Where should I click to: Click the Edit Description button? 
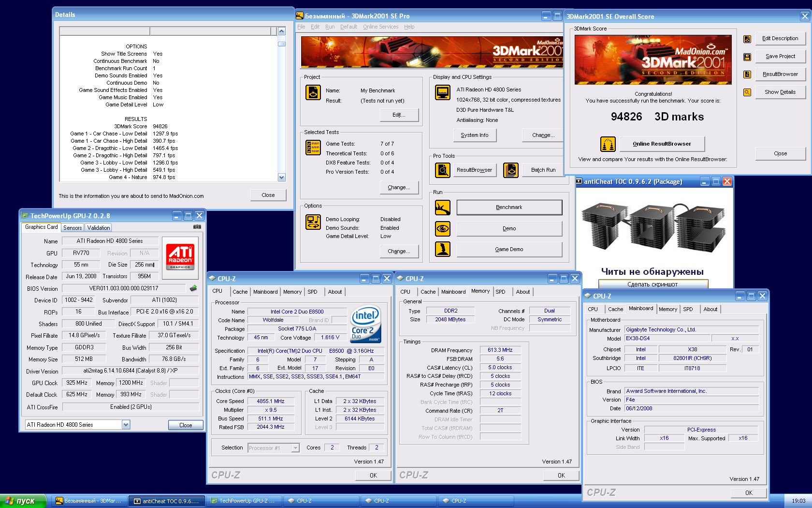780,39
